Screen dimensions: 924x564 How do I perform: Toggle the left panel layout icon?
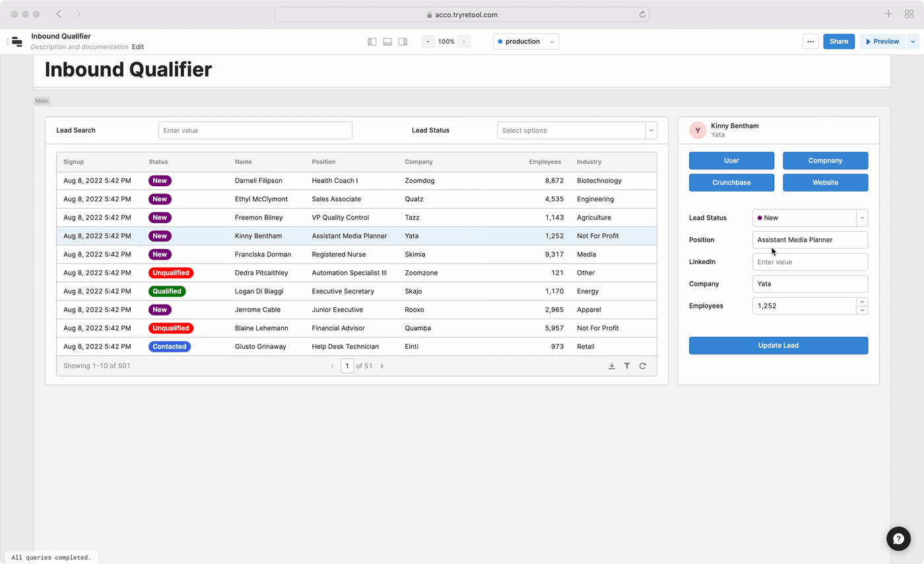click(372, 42)
